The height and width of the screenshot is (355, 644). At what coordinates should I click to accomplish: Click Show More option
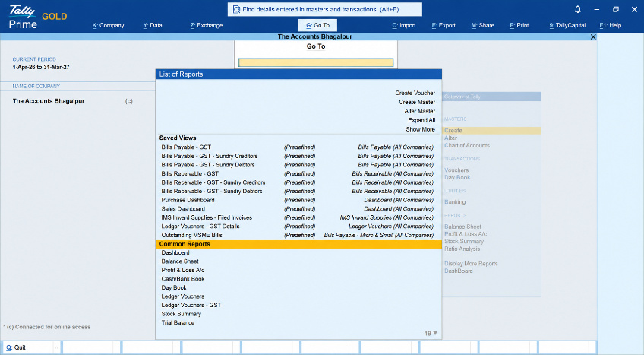tap(420, 129)
